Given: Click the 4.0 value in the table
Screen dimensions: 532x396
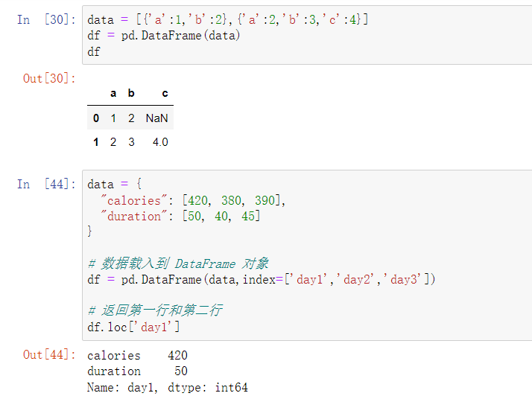Looking at the screenshot, I should tap(159, 141).
